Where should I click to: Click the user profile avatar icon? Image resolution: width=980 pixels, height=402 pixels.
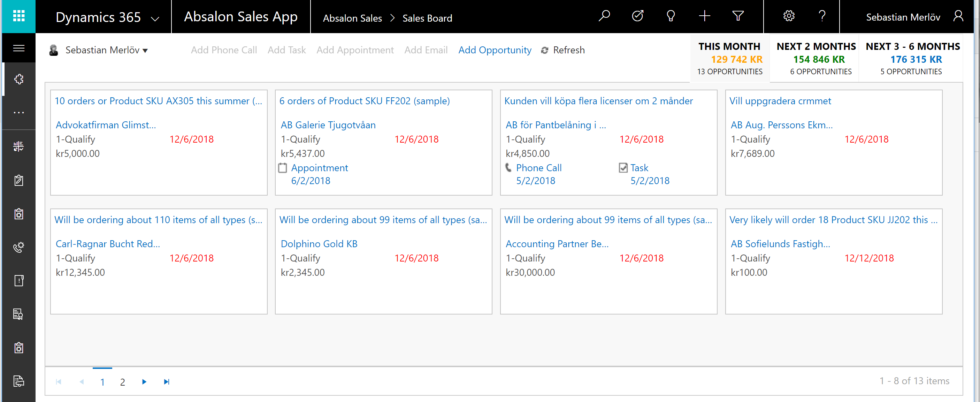[x=959, y=16]
